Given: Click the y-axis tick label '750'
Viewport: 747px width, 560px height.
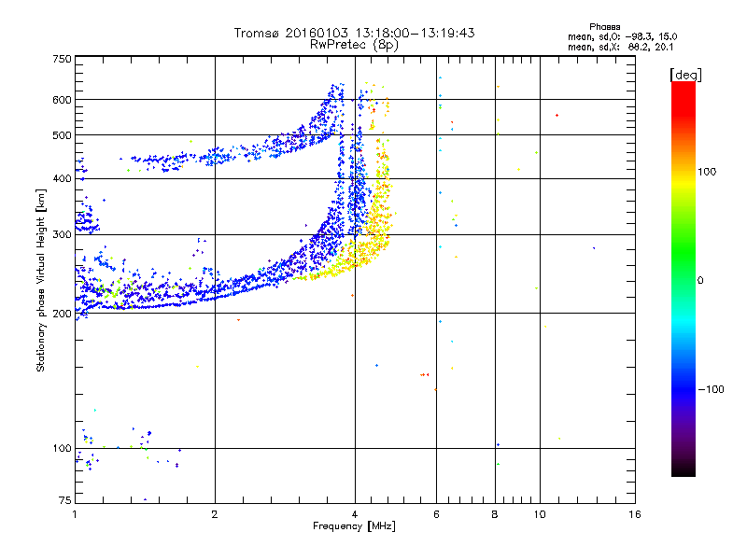Looking at the screenshot, I should (62, 59).
